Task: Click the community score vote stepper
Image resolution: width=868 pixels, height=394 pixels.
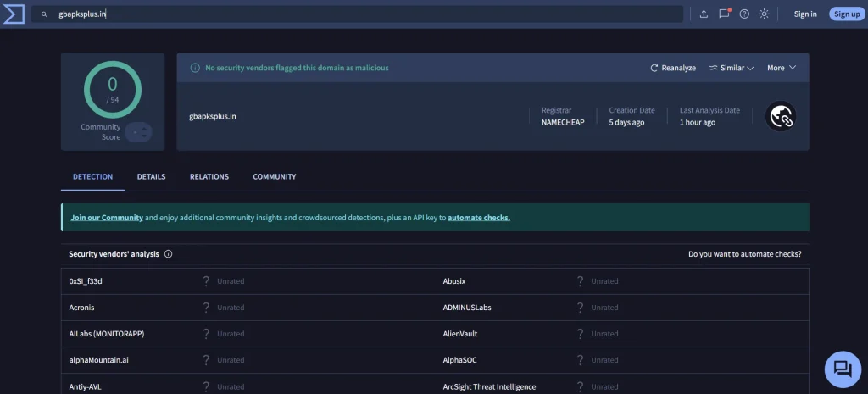Action: click(138, 132)
